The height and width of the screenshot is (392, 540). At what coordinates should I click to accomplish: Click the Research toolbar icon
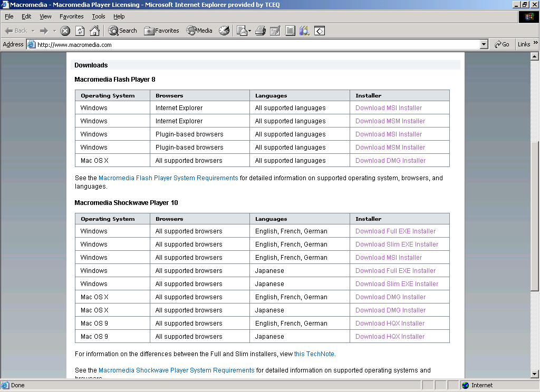[x=304, y=31]
